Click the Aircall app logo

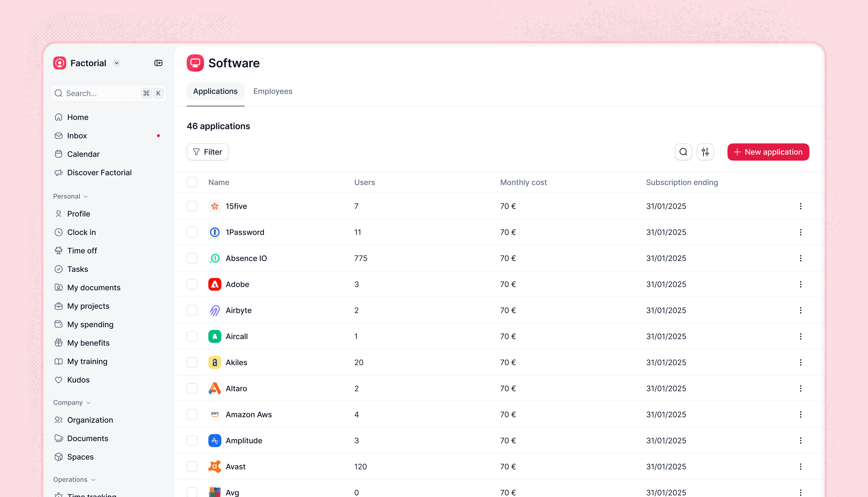(x=215, y=337)
